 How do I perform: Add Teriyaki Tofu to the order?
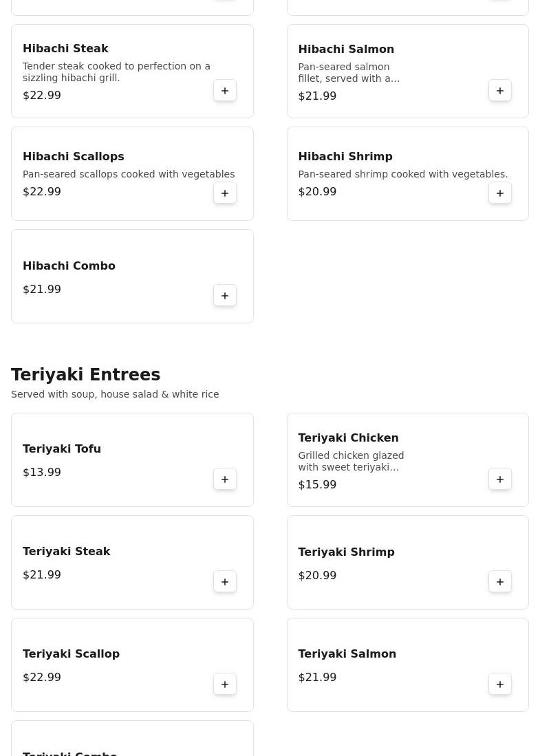(225, 479)
